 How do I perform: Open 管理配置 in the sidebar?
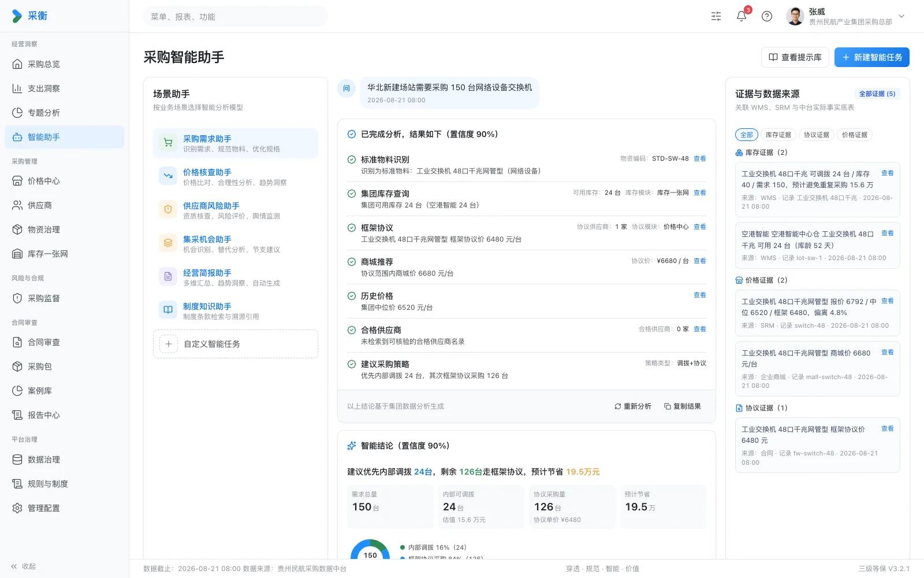[x=64, y=508]
